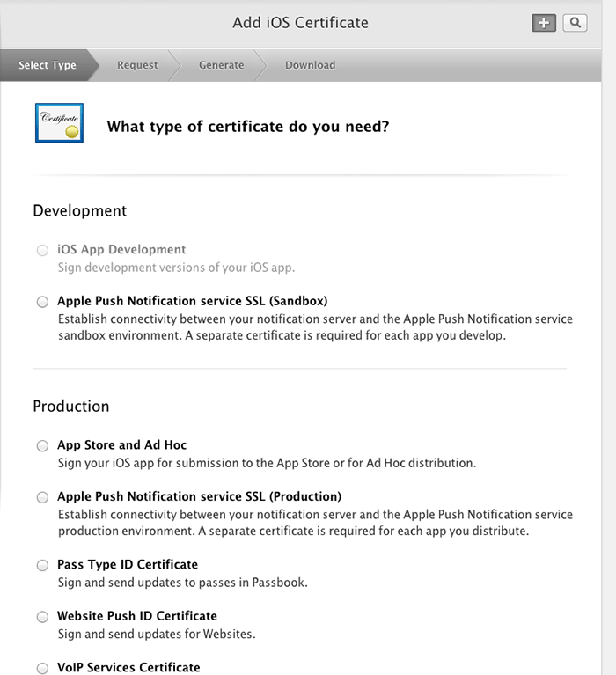Viewport: 616px width, 675px height.
Task: Pick Pass Type ID Certificate radio
Action: [x=42, y=565]
